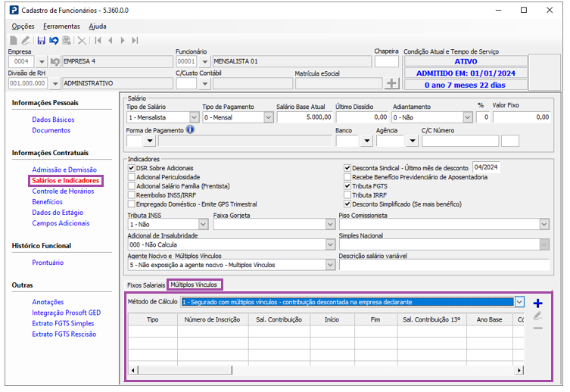570x392 pixels.
Task: Switch to the Fixos Salariais tab
Action: click(145, 285)
